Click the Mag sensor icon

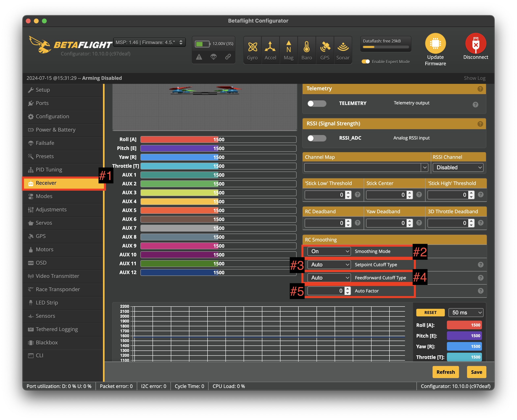coord(289,47)
